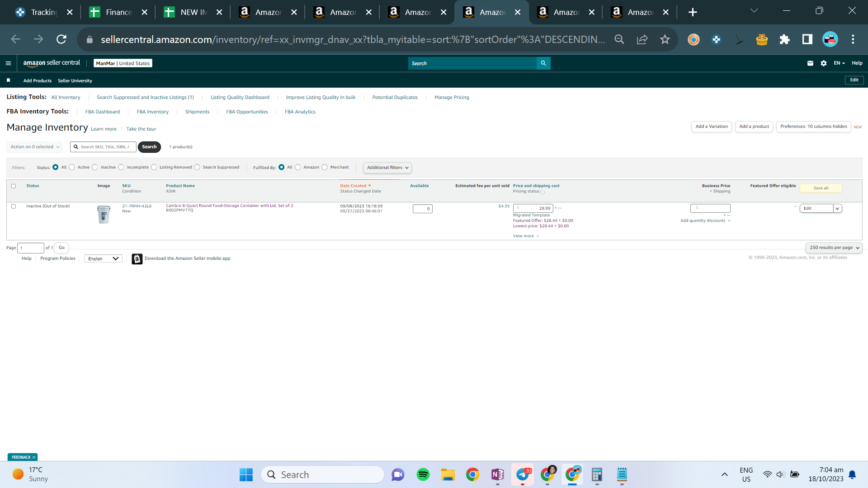
Task: Click the inventory SKU search field
Action: point(104,147)
